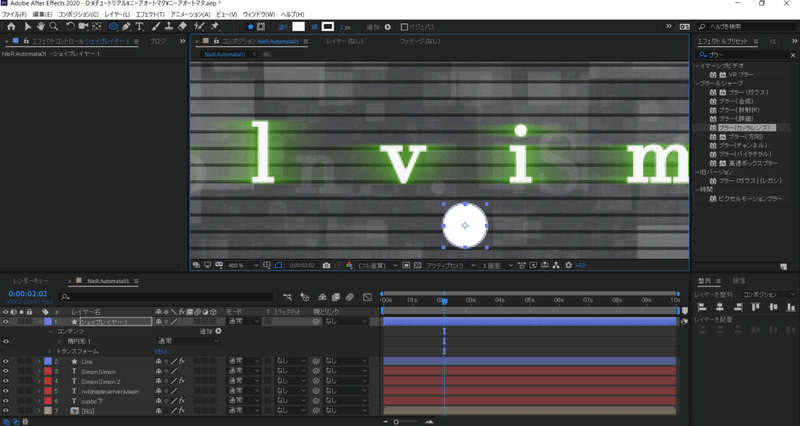Screen dimensions: 800x426
Task: Open the composition mini-flowchart icon
Action: 288,297
